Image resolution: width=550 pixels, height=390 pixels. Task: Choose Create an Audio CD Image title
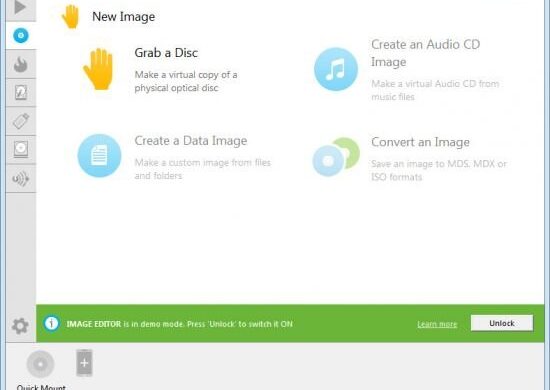[x=425, y=53]
